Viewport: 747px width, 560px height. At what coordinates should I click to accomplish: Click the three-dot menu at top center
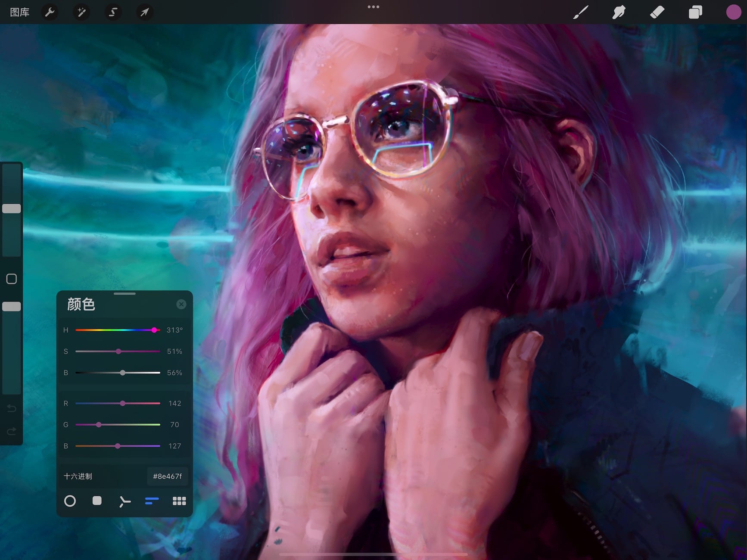click(x=373, y=7)
